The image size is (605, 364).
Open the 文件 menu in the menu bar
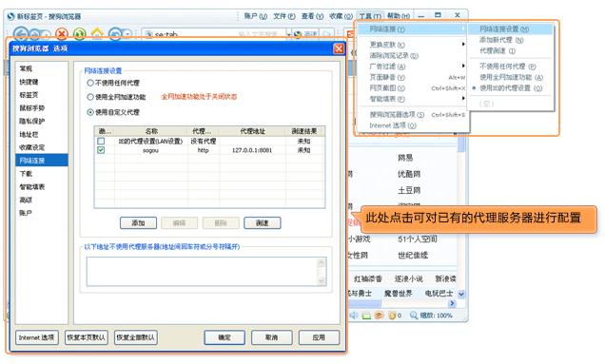pyautogui.click(x=284, y=16)
